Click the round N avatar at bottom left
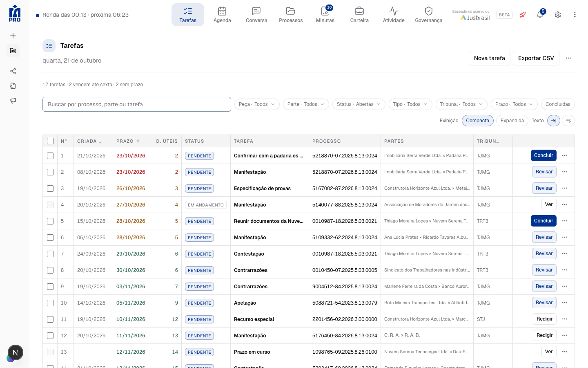 pyautogui.click(x=16, y=352)
